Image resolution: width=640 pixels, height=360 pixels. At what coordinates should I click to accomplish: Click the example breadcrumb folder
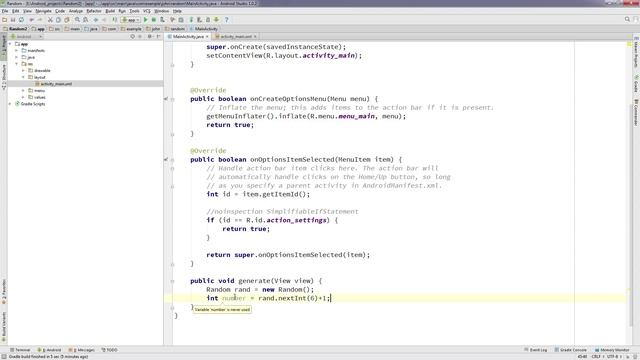(131, 29)
